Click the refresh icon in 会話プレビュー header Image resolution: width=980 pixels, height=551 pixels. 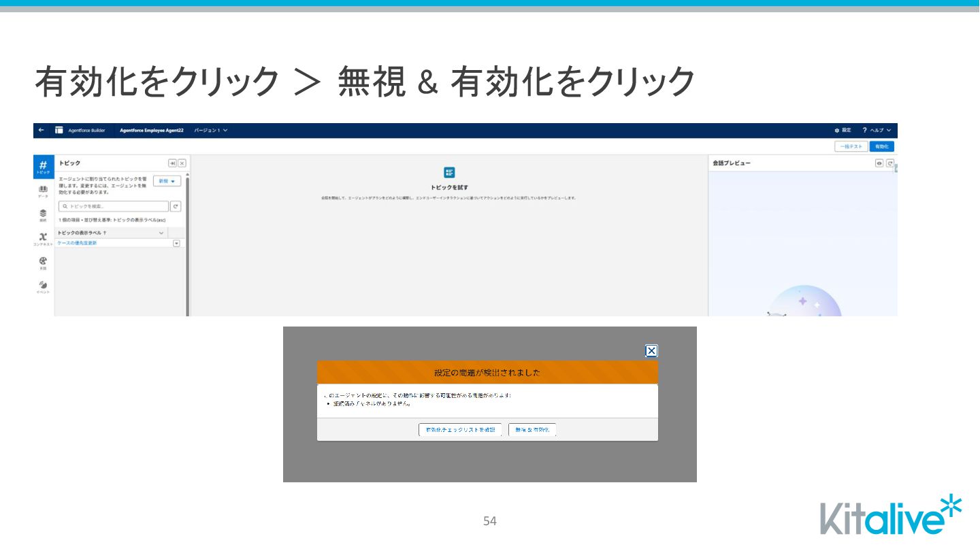[x=889, y=163]
